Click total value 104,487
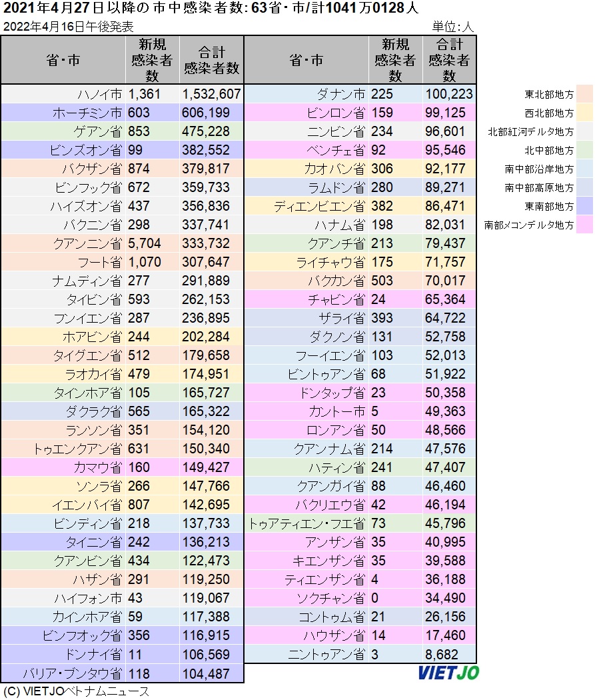Screen dimensions: 595x700 [x=205, y=673]
